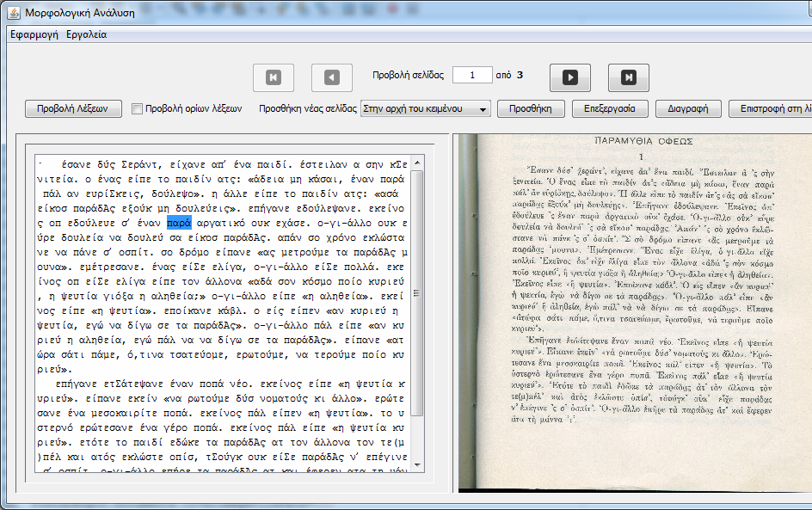Open the Εφαρμογή menu
Screen dimensions: 812x510
[x=34, y=34]
